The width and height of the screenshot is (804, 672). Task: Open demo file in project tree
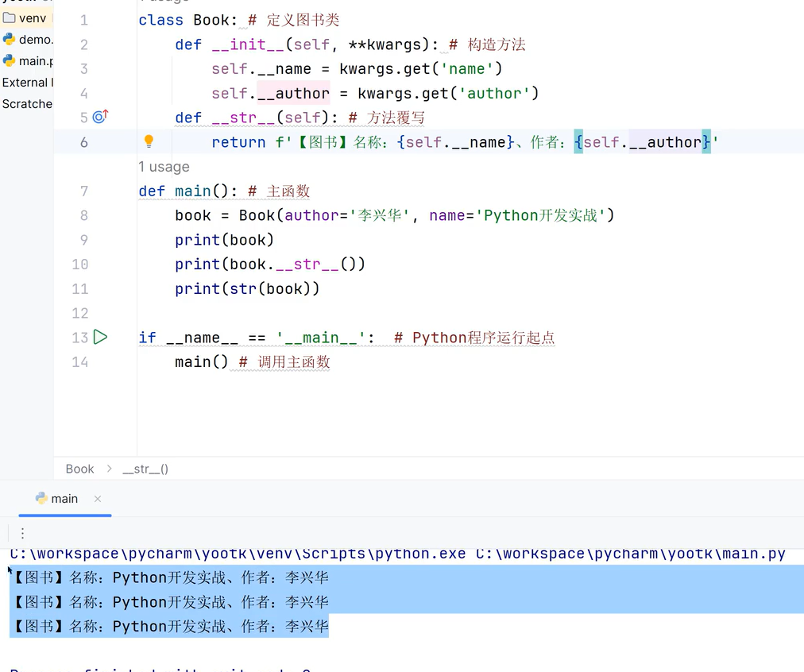[x=28, y=40]
